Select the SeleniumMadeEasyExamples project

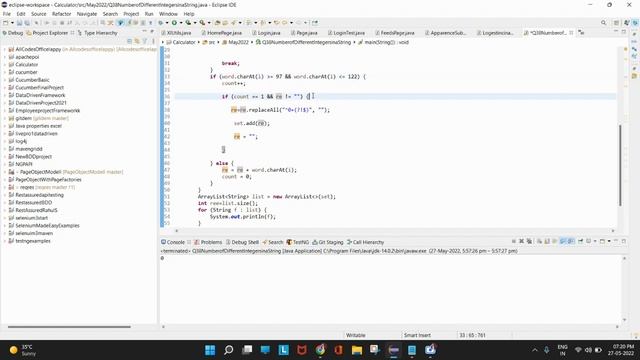(x=44, y=225)
